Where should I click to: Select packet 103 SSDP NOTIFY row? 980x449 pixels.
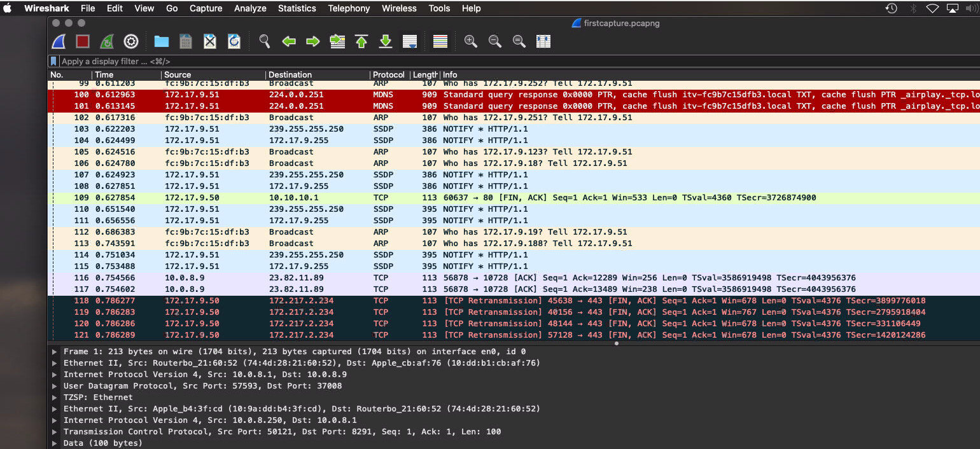pyautogui.click(x=514, y=129)
